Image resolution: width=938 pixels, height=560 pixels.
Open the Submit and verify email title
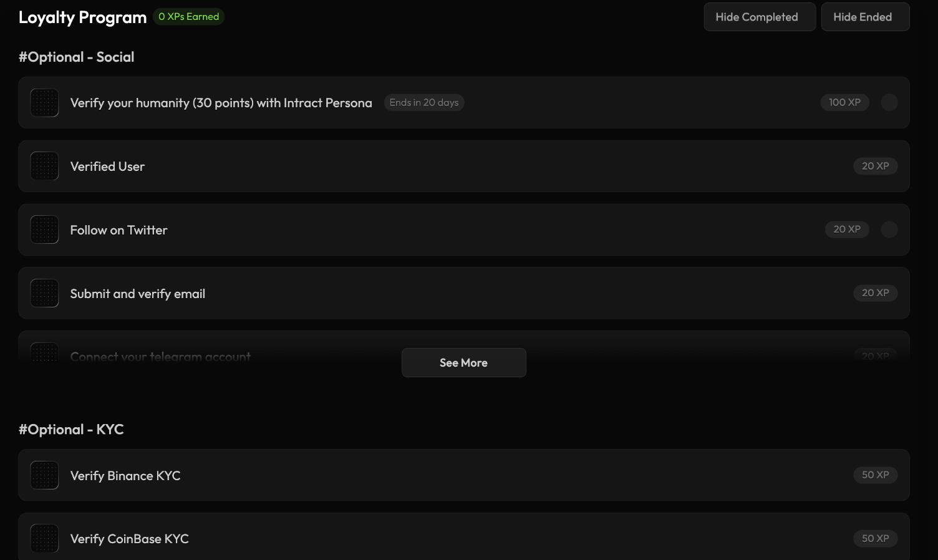(x=137, y=294)
